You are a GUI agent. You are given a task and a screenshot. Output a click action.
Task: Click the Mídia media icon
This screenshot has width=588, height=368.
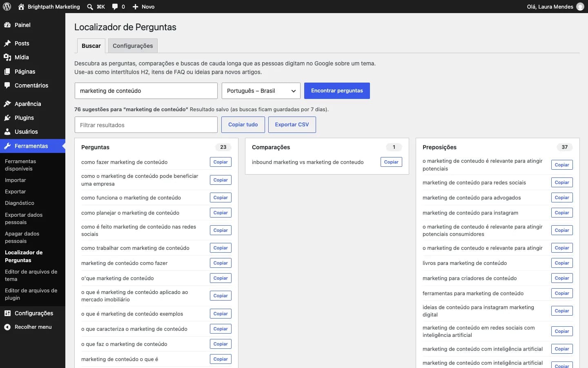pyautogui.click(x=7, y=57)
